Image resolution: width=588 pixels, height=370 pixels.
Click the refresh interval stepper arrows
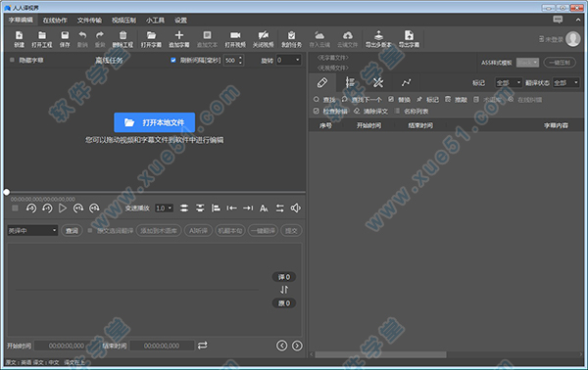point(240,60)
